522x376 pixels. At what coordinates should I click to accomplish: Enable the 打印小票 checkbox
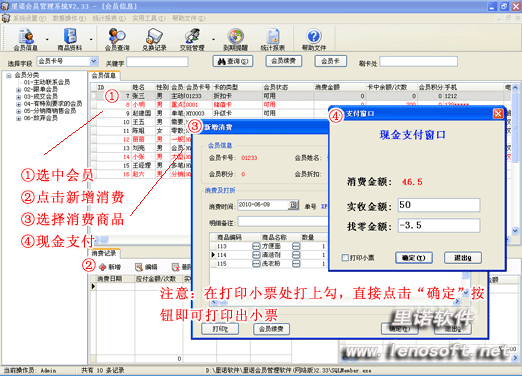(346, 258)
